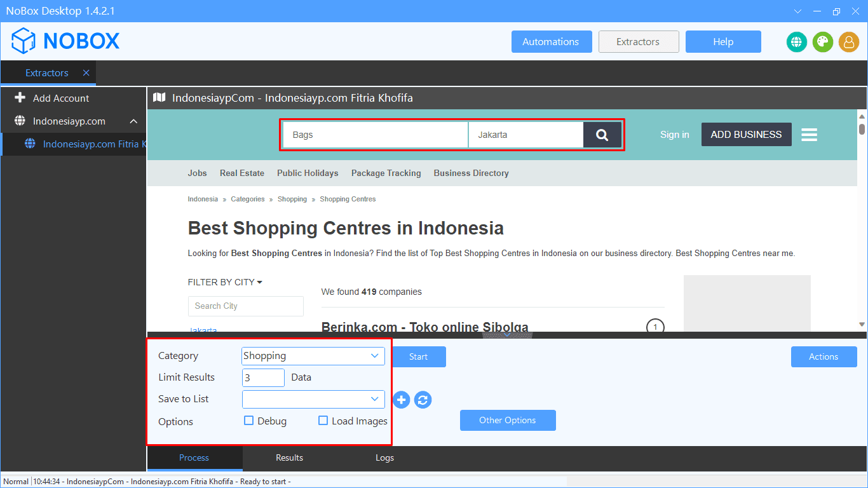
Task: Open the user account icon
Action: [x=850, y=42]
